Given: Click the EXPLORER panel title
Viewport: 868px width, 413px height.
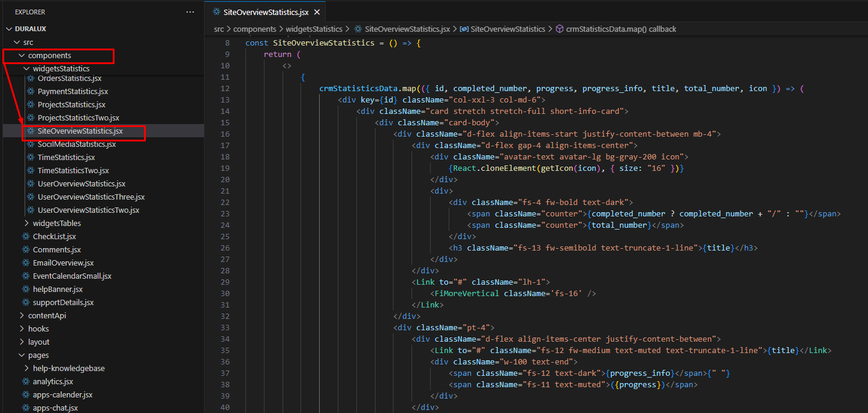Looking at the screenshot, I should coord(30,12).
